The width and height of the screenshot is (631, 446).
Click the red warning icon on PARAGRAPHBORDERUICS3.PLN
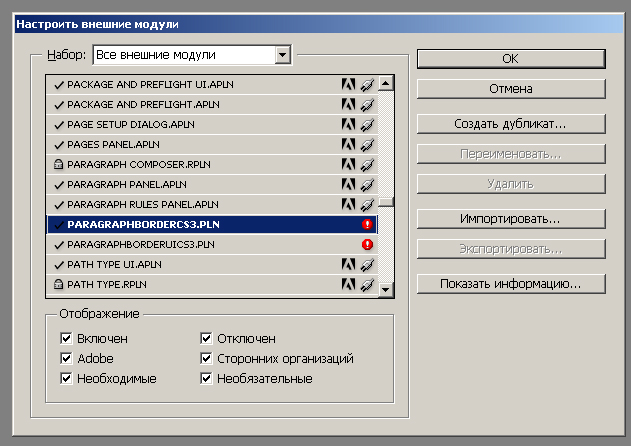pyautogui.click(x=367, y=244)
